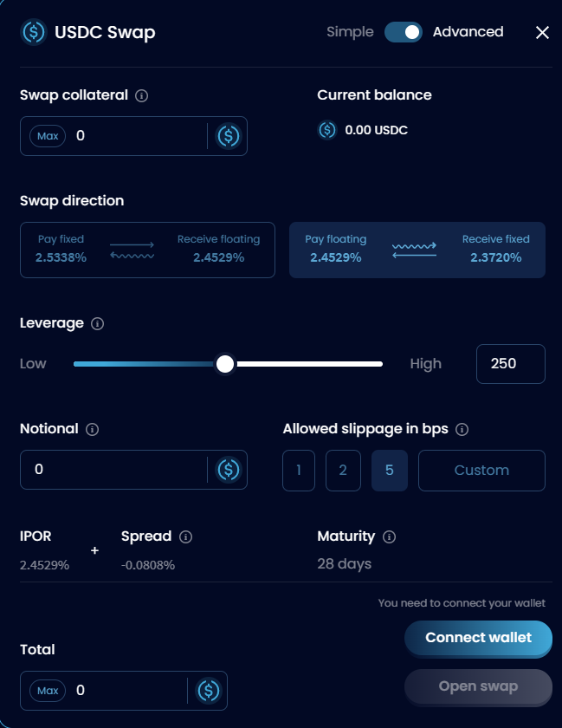Click the leverage value input box
The image size is (562, 728).
[x=511, y=364]
